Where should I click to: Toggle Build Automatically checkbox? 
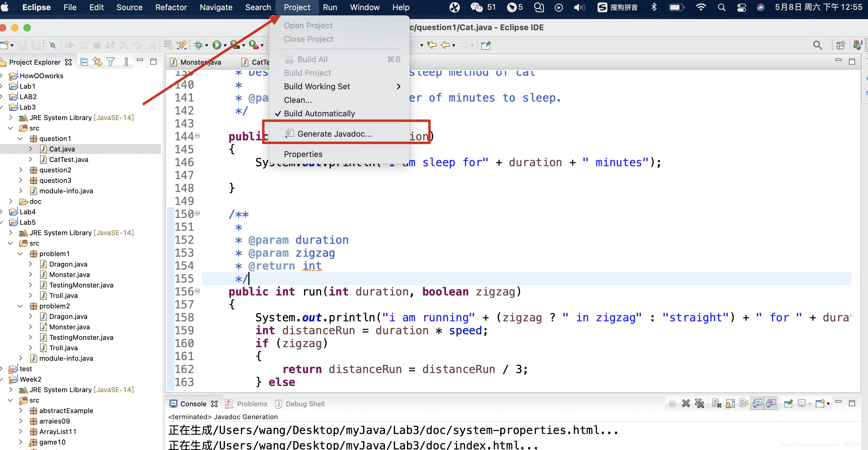(319, 113)
